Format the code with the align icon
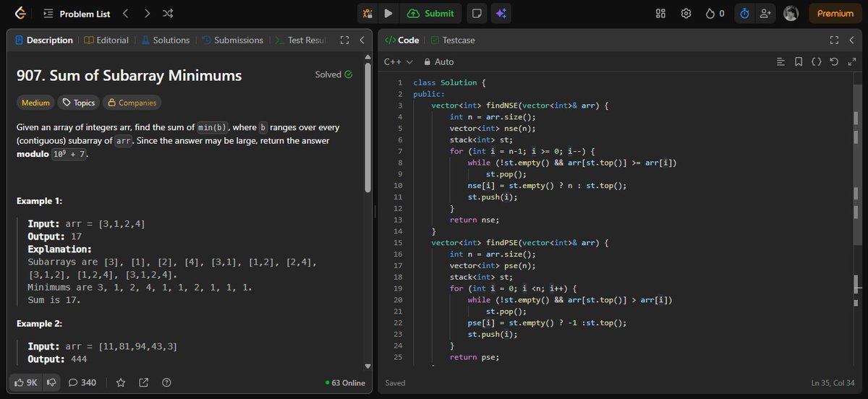 (x=780, y=62)
